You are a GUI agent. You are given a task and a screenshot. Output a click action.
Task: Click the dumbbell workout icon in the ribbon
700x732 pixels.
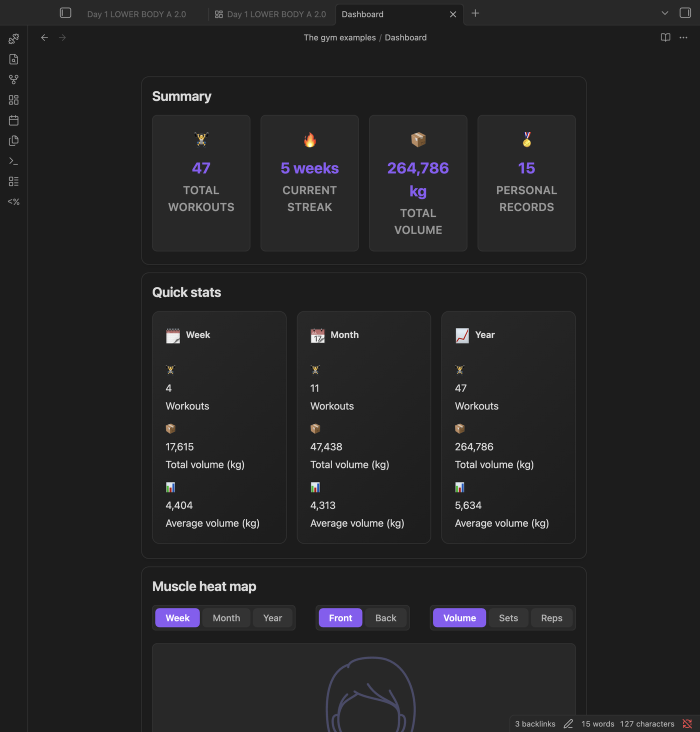tap(13, 38)
